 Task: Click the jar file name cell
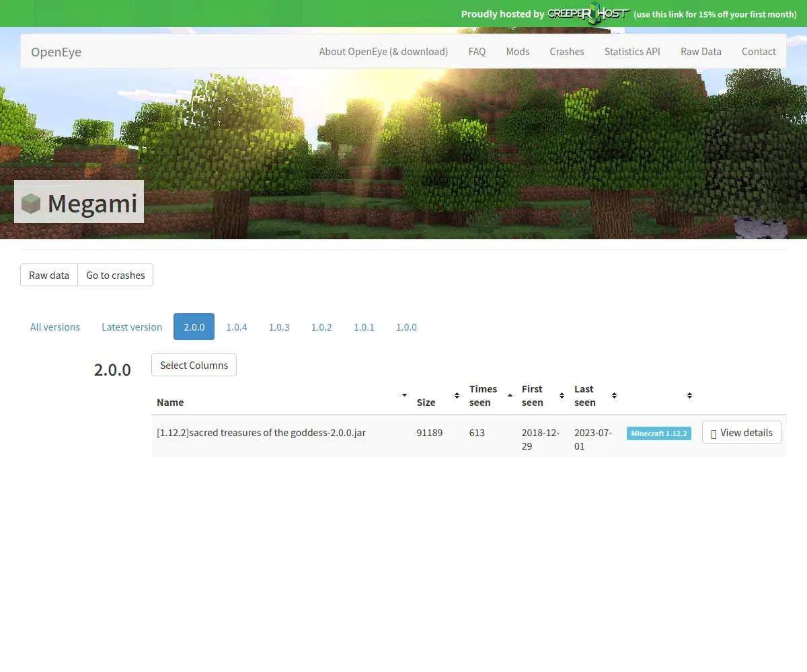(261, 432)
